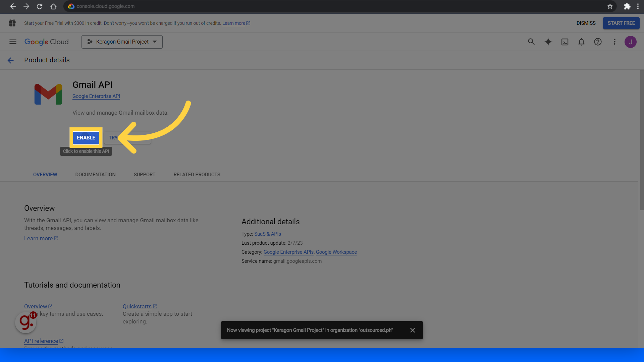This screenshot has width=644, height=362.
Task: Open the Overview tutorial link
Action: 38,306
